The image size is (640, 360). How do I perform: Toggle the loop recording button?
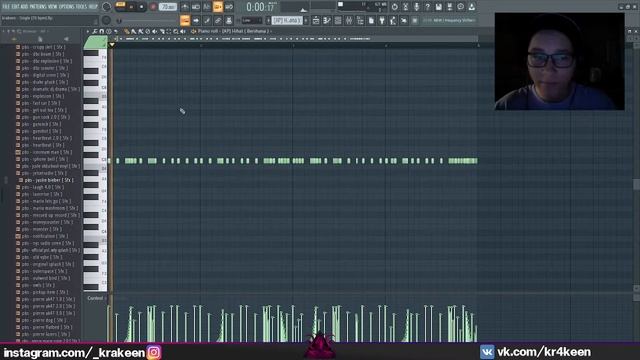coord(229,7)
